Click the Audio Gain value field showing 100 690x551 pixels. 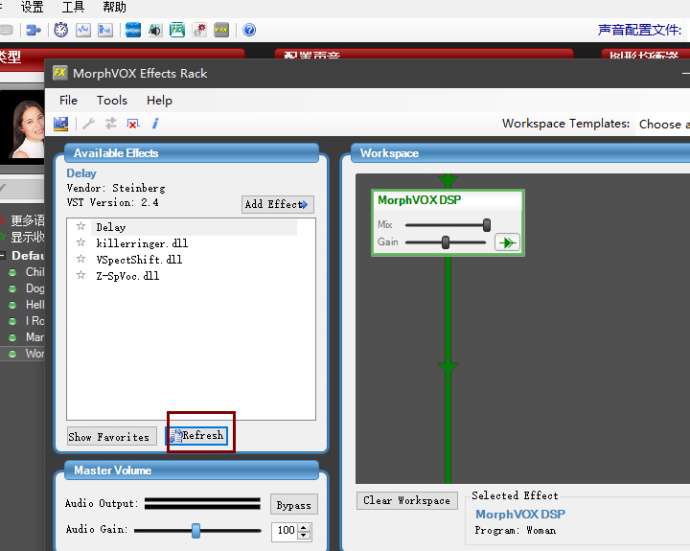coord(285,530)
